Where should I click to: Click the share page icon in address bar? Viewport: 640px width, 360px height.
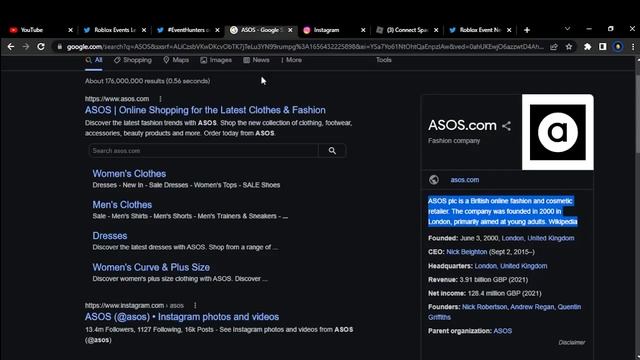point(554,47)
